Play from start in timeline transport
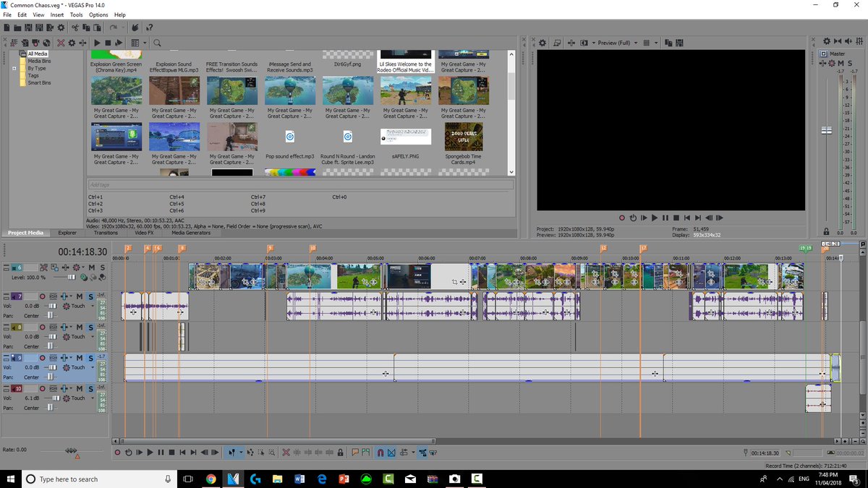 pos(139,453)
